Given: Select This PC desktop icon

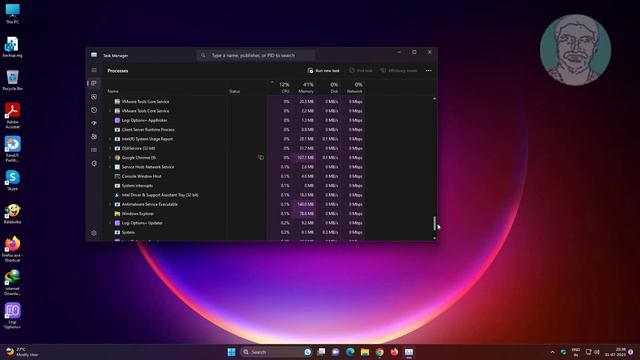Looking at the screenshot, I should coord(12,13).
